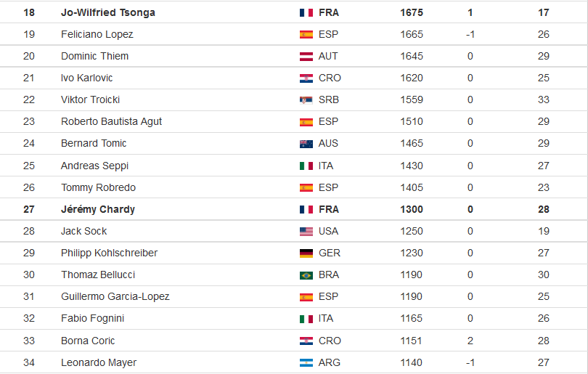This screenshot has height=374, width=588.
Task: Click Guillermo Garcia-Lopez's name
Action: point(115,297)
